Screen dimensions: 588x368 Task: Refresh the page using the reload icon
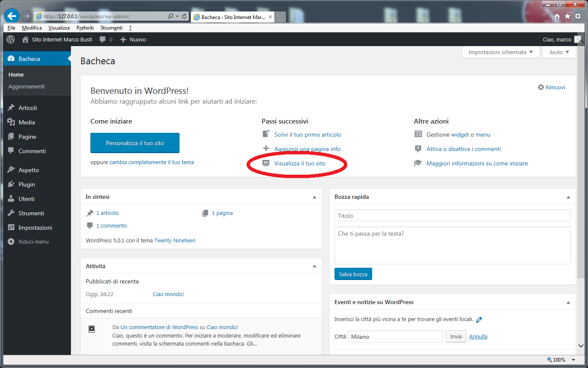click(184, 16)
